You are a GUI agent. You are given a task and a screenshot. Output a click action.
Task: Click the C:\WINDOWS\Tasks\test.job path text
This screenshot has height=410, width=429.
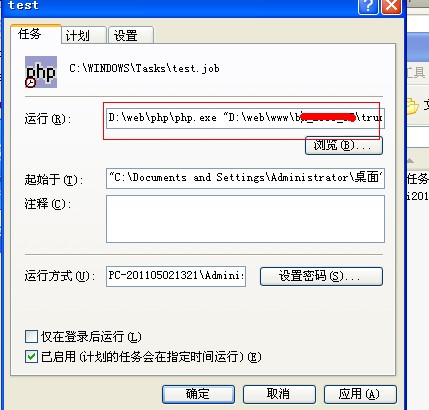click(x=144, y=68)
